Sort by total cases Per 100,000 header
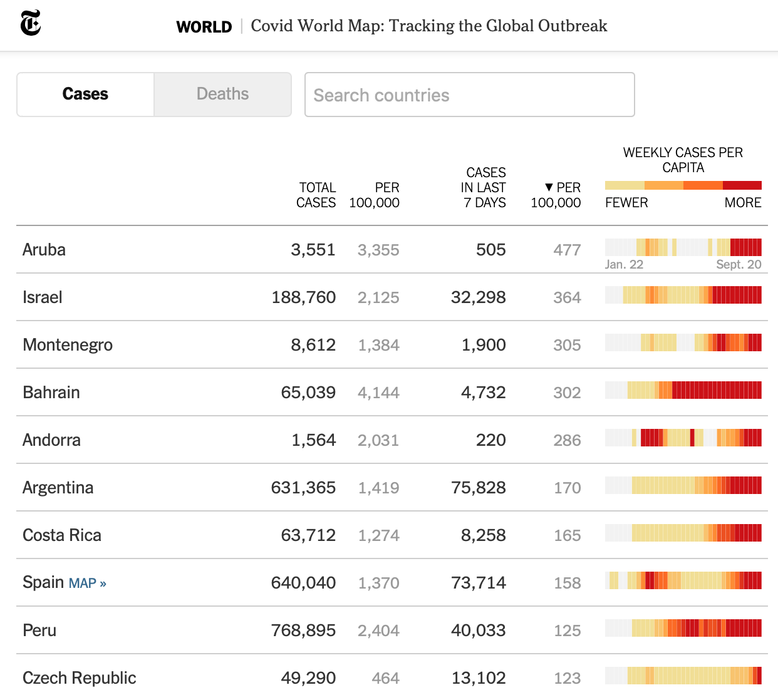Viewport: 778px width, 700px height. pos(375,195)
